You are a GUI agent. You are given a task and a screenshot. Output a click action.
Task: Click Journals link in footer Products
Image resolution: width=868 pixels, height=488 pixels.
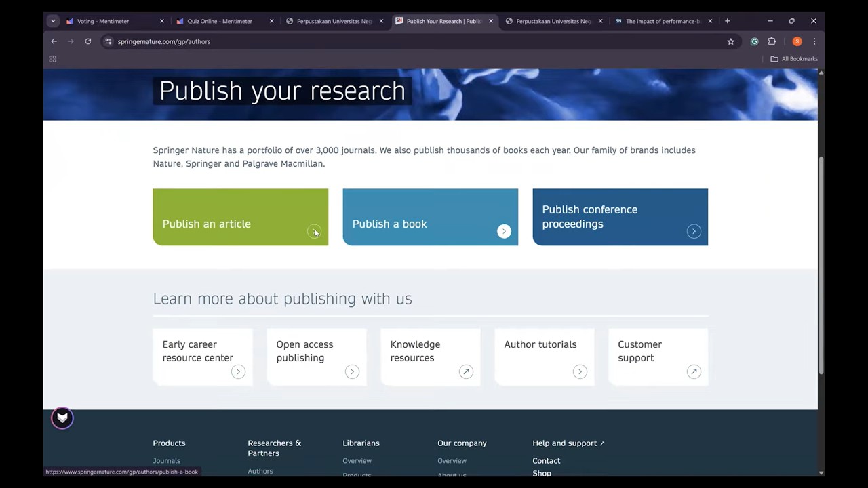(x=167, y=461)
